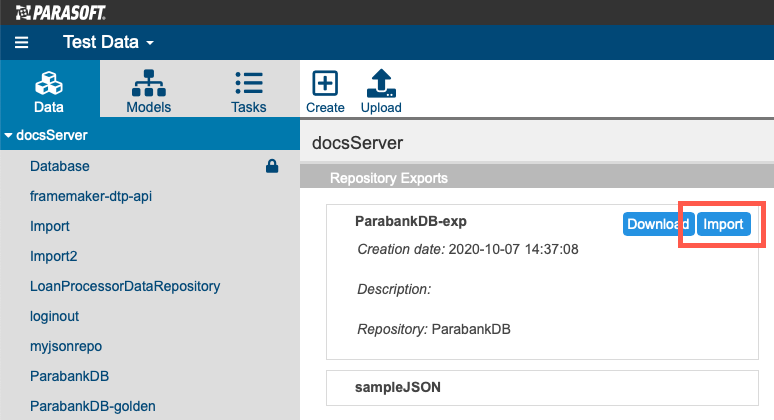
Task: Collapse the docsServer tree node
Action: coord(8,135)
